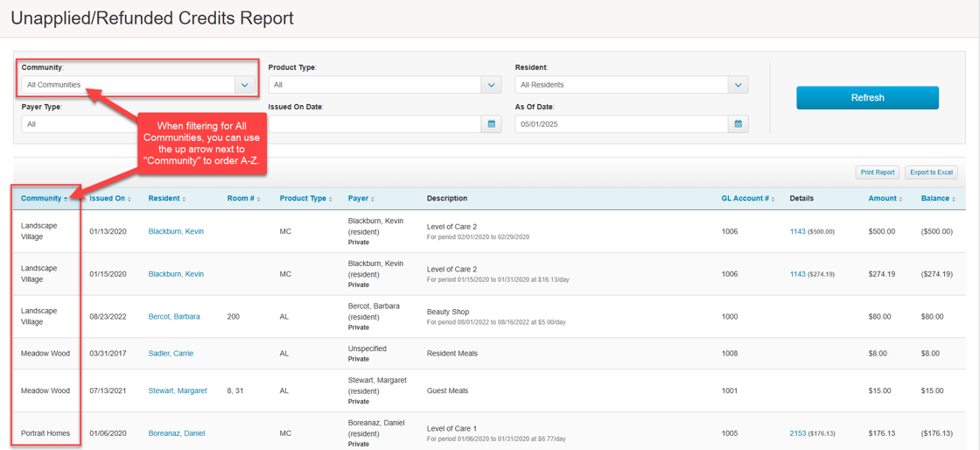Image resolution: width=980 pixels, height=450 pixels.
Task: Click the $15.00 balance cell
Action: coord(932,390)
